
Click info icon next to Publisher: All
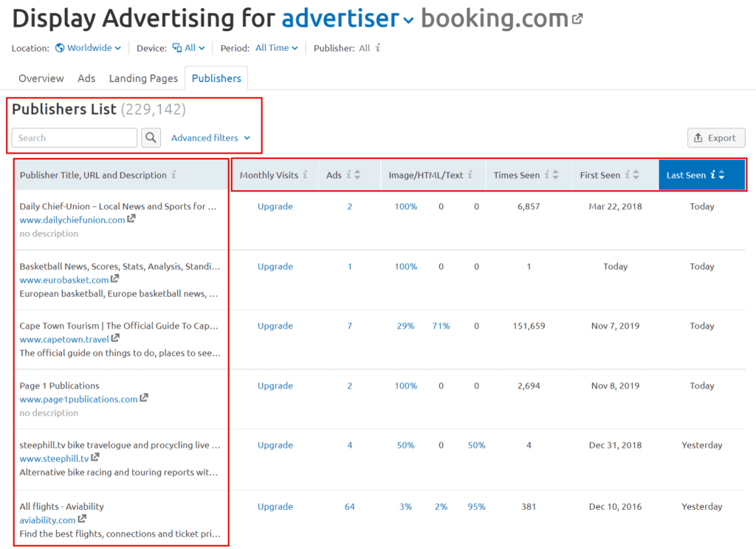[378, 48]
